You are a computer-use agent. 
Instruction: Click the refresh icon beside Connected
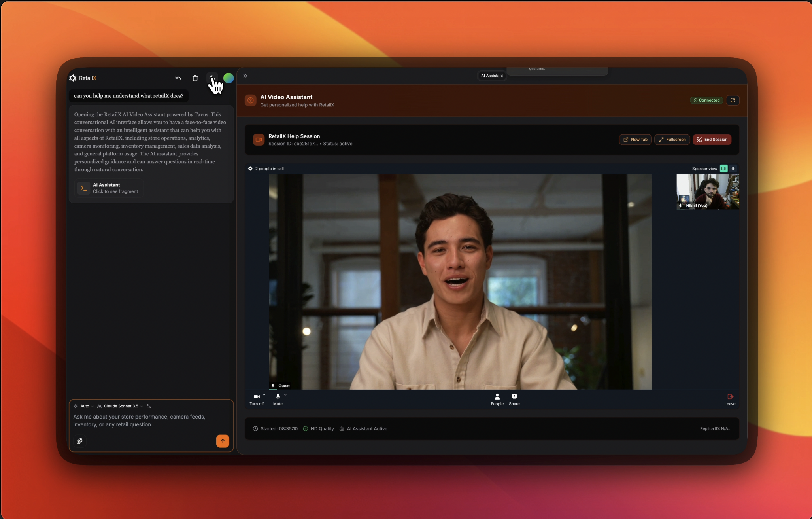click(733, 100)
